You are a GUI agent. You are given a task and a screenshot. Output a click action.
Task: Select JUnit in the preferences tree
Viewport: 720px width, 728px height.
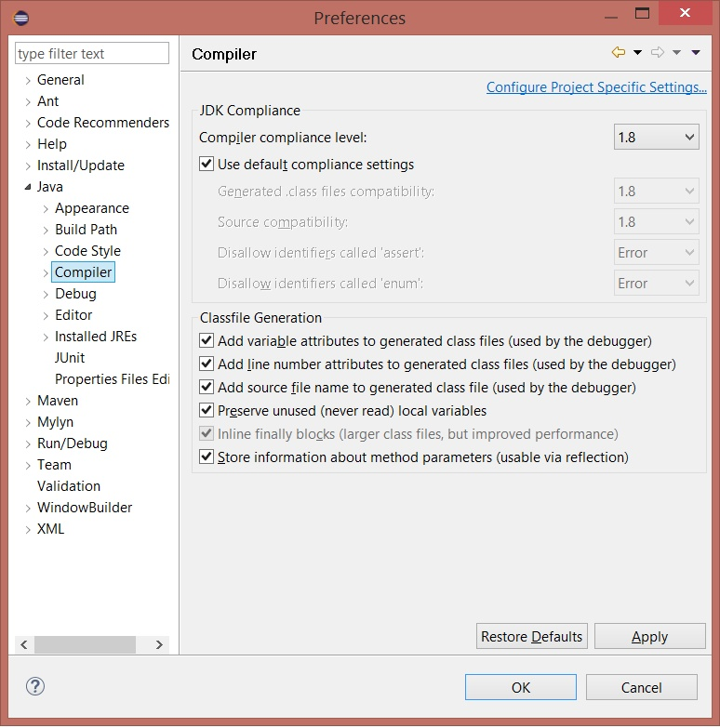coord(70,358)
